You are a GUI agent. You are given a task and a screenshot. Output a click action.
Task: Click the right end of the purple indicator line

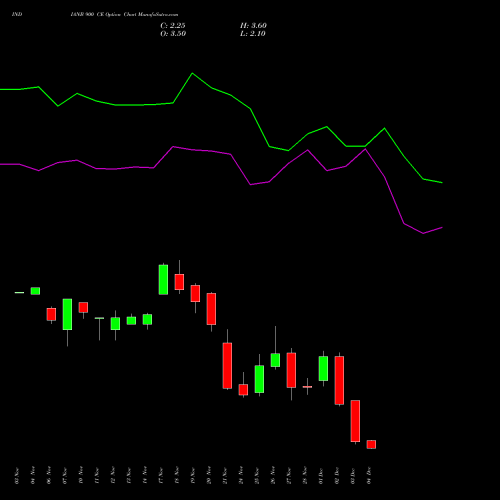coord(442,228)
